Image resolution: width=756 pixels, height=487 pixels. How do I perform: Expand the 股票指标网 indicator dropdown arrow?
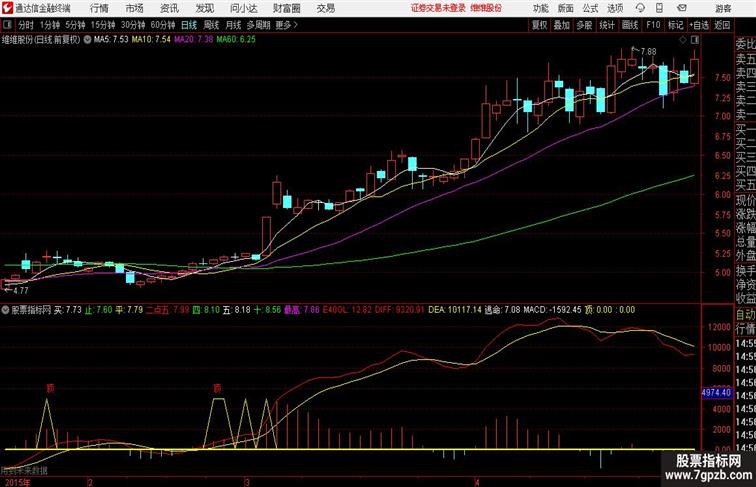5,310
